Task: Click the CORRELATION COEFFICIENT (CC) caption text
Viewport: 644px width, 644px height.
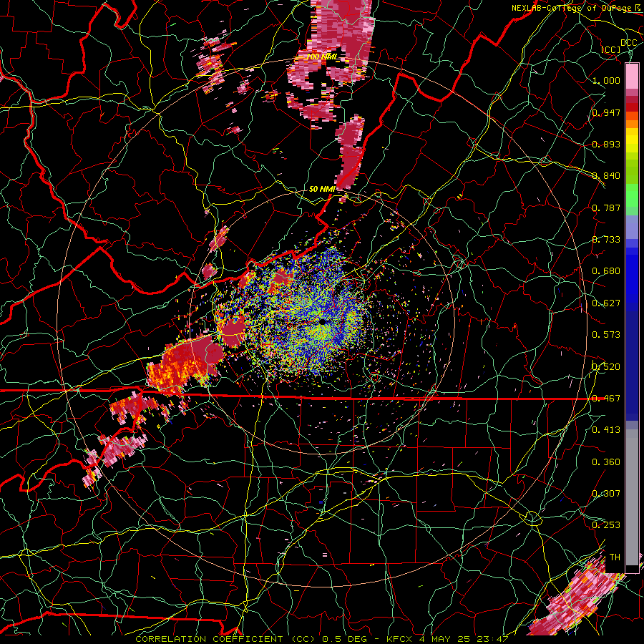Action: click(x=226, y=639)
